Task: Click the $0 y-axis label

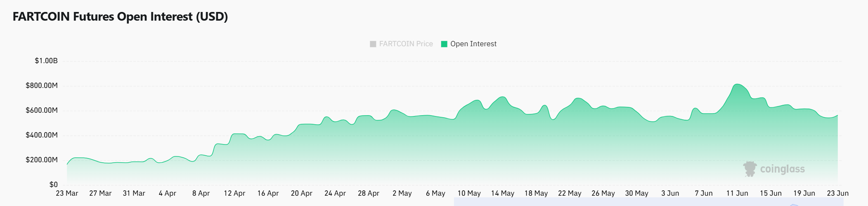Action: [x=53, y=185]
